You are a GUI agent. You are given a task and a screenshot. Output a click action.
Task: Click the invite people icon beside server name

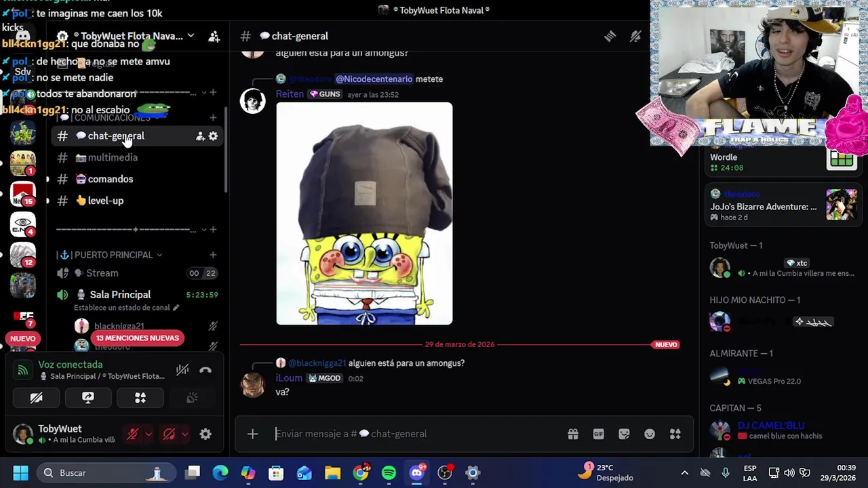click(x=214, y=37)
